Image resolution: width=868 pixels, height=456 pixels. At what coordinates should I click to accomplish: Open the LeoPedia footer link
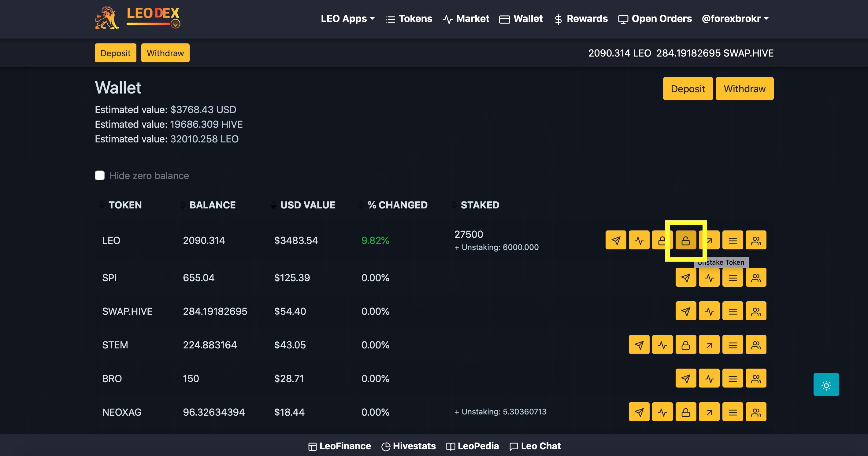pyautogui.click(x=473, y=446)
